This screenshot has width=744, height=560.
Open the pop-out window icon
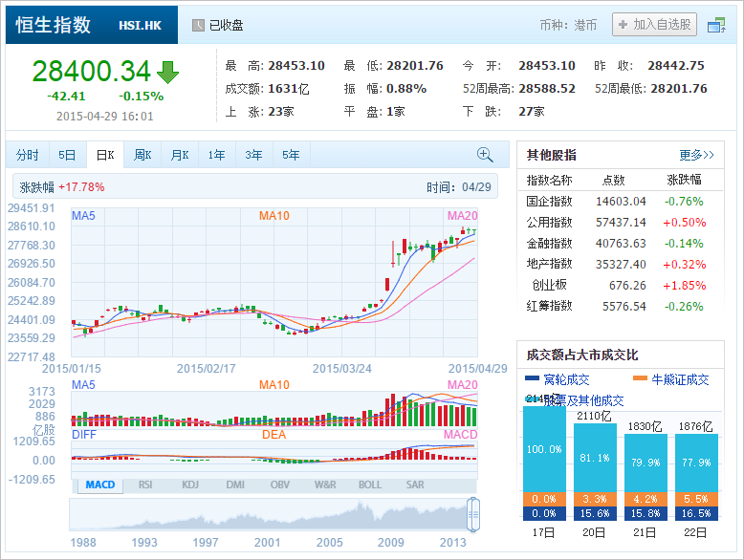point(716,25)
